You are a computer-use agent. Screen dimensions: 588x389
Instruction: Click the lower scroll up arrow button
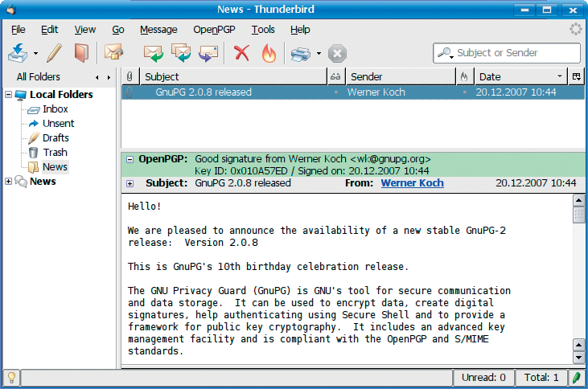pyautogui.click(x=578, y=345)
